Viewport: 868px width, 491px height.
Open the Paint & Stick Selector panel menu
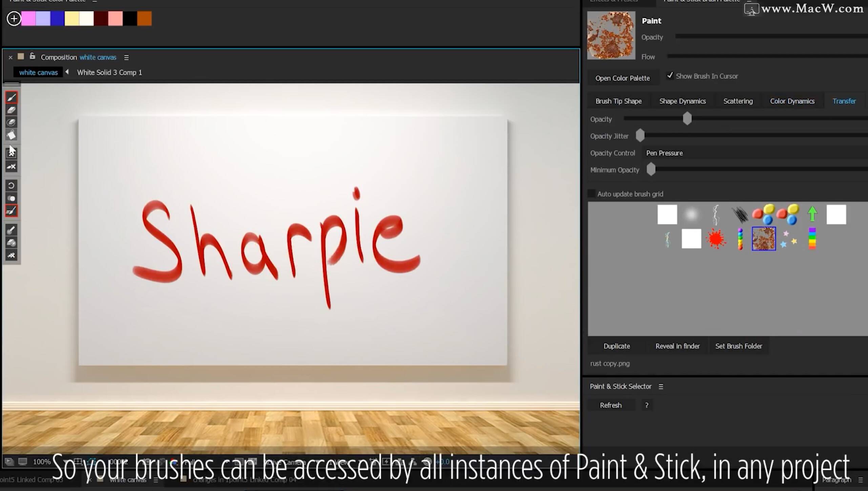[x=661, y=386]
